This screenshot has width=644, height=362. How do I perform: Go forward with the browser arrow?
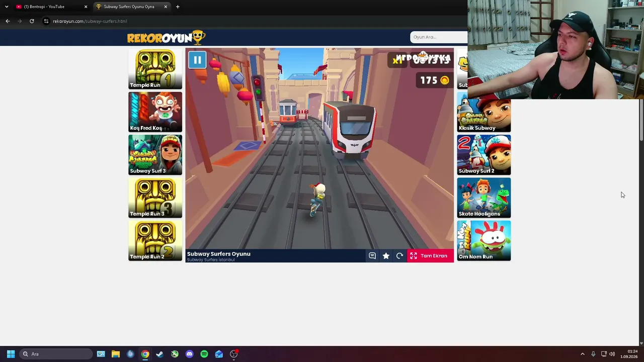[x=20, y=21]
